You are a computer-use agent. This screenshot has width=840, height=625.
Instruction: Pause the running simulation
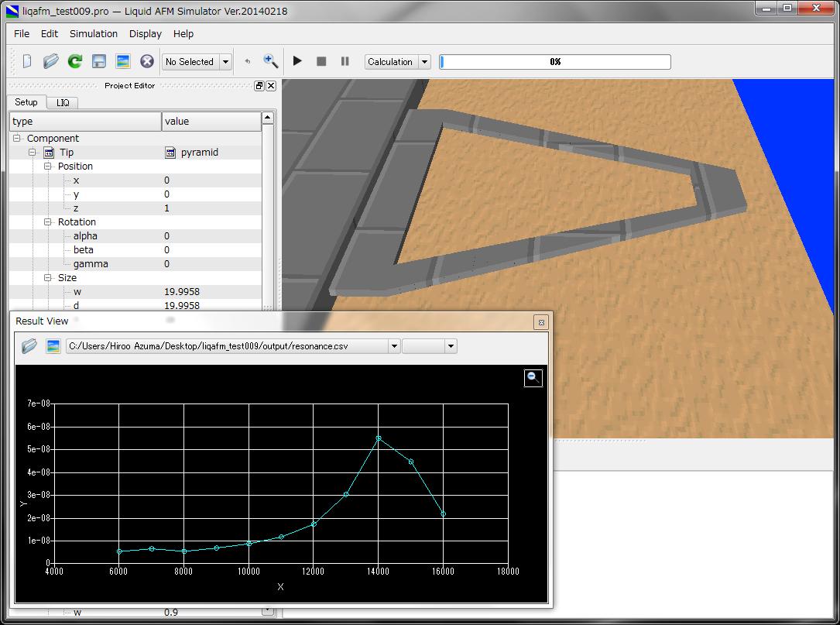(x=345, y=61)
